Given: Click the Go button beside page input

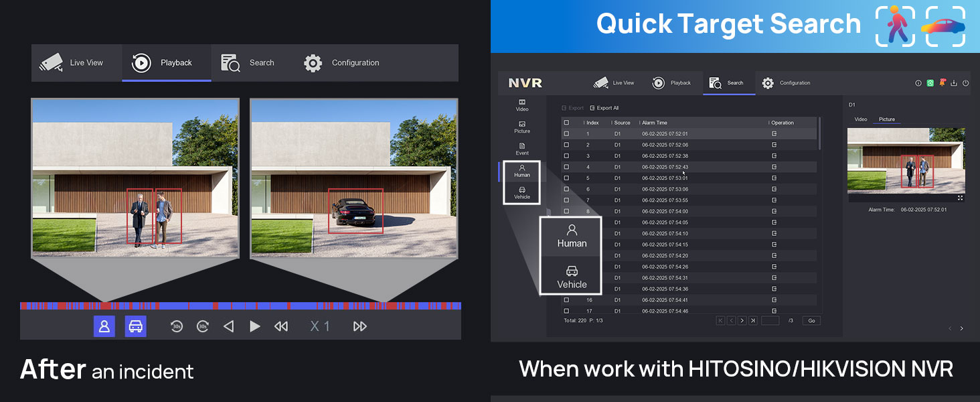Looking at the screenshot, I should click(x=811, y=321).
